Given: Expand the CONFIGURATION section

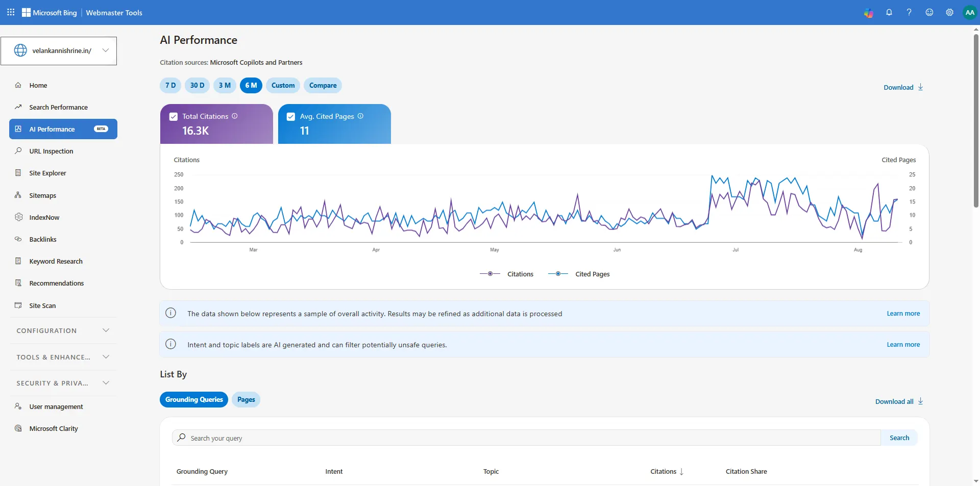Looking at the screenshot, I should click(63, 330).
